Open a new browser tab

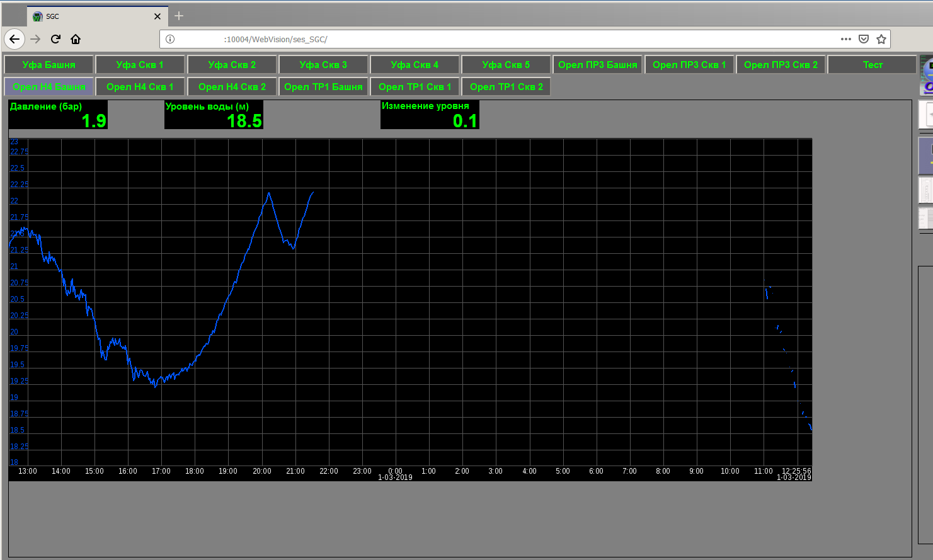click(x=179, y=16)
